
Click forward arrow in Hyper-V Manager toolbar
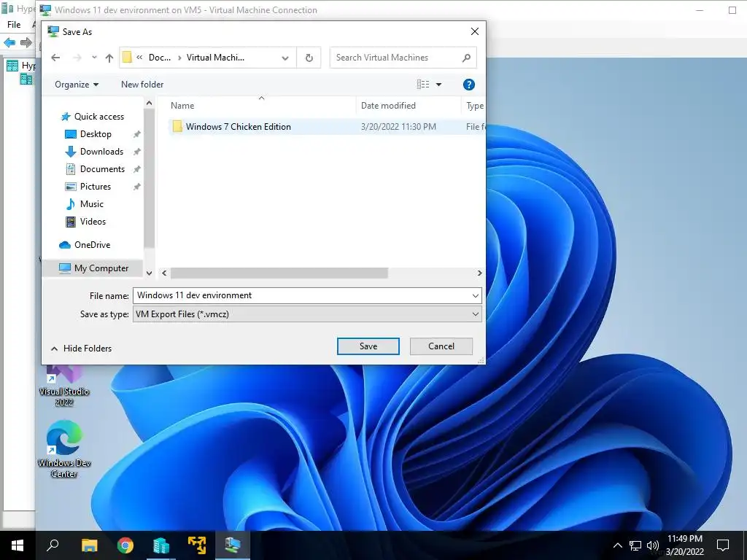[26, 42]
